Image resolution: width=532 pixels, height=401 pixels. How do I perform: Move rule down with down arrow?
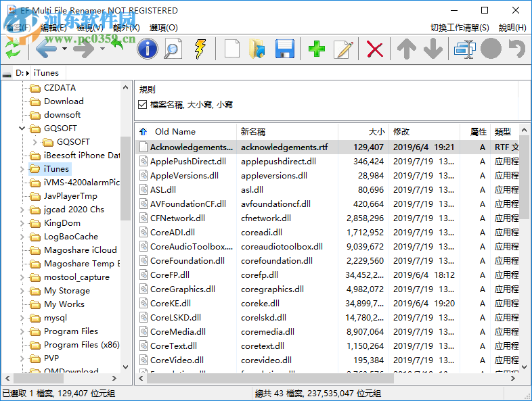coord(433,49)
